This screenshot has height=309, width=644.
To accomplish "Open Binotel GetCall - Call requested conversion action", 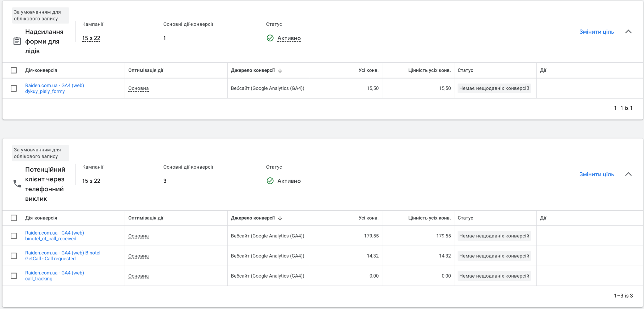I will click(63, 256).
